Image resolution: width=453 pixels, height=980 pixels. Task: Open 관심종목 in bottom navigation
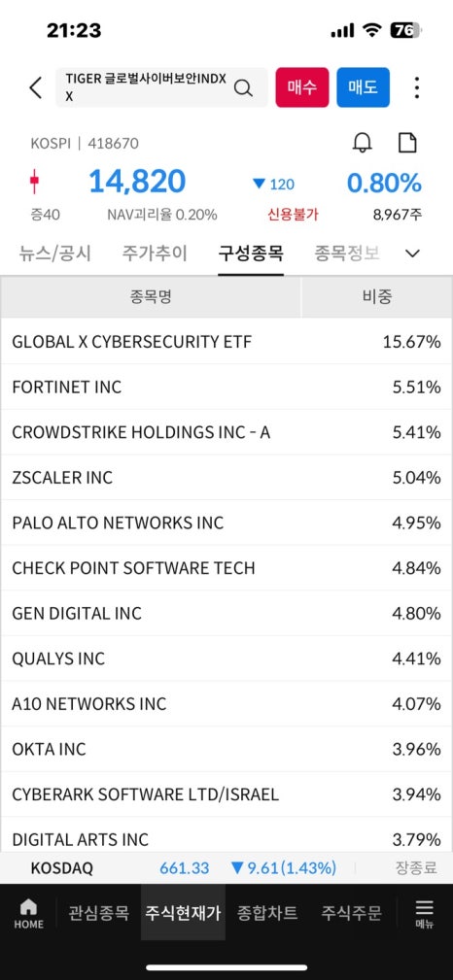point(98,913)
